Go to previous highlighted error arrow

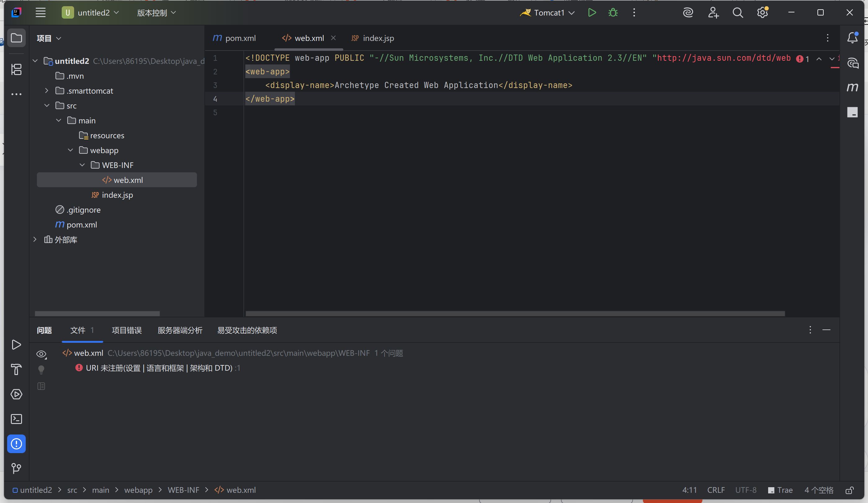pyautogui.click(x=819, y=59)
